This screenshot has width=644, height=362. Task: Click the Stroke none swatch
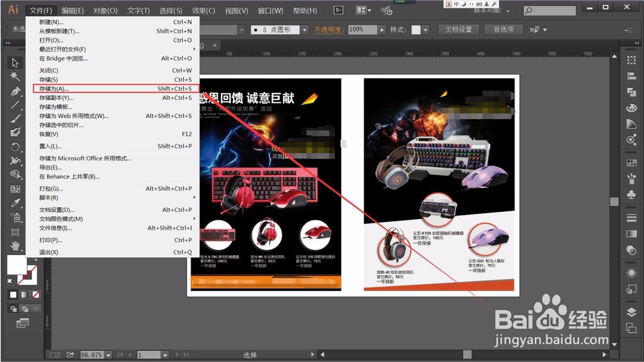click(x=28, y=275)
